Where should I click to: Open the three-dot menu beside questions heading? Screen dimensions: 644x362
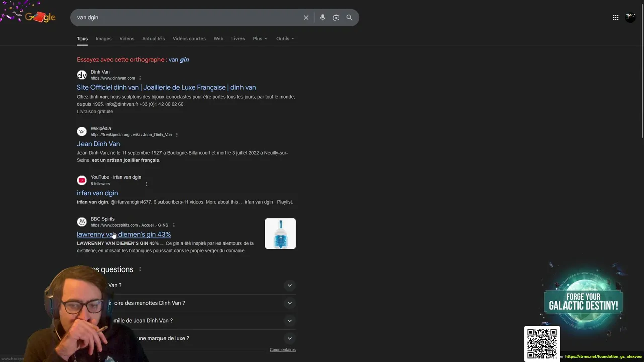(140, 269)
